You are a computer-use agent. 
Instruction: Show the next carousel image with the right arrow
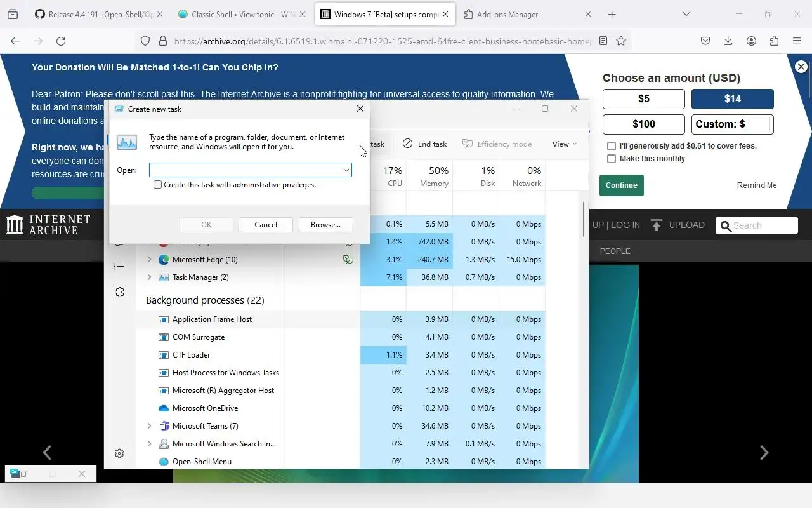click(x=764, y=452)
